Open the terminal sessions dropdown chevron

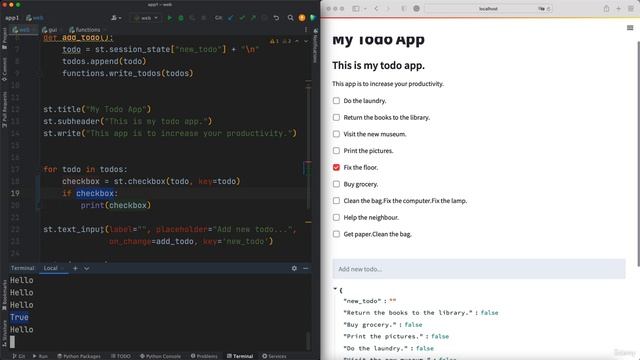click(x=87, y=268)
